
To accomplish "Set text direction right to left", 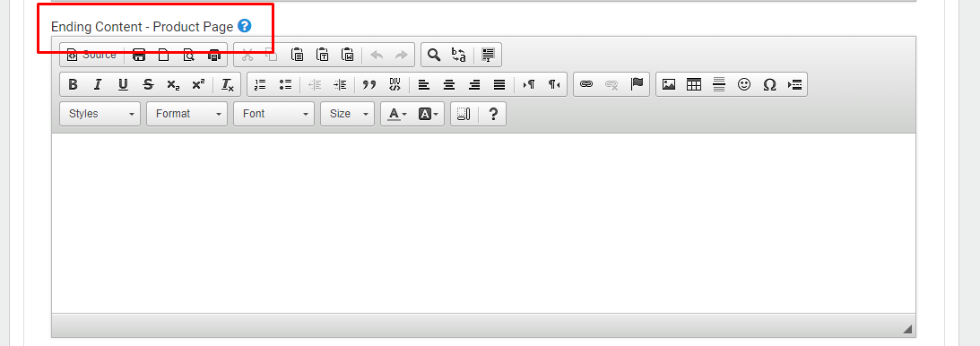I will click(x=554, y=84).
